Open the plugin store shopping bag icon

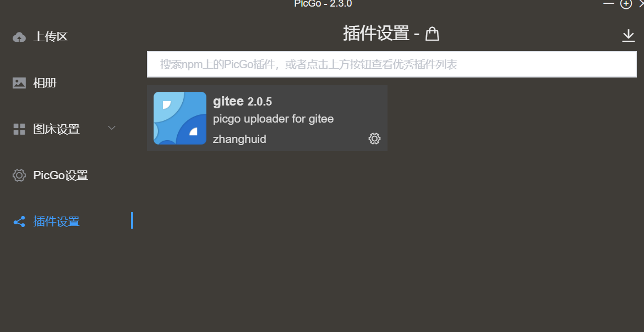(x=432, y=34)
